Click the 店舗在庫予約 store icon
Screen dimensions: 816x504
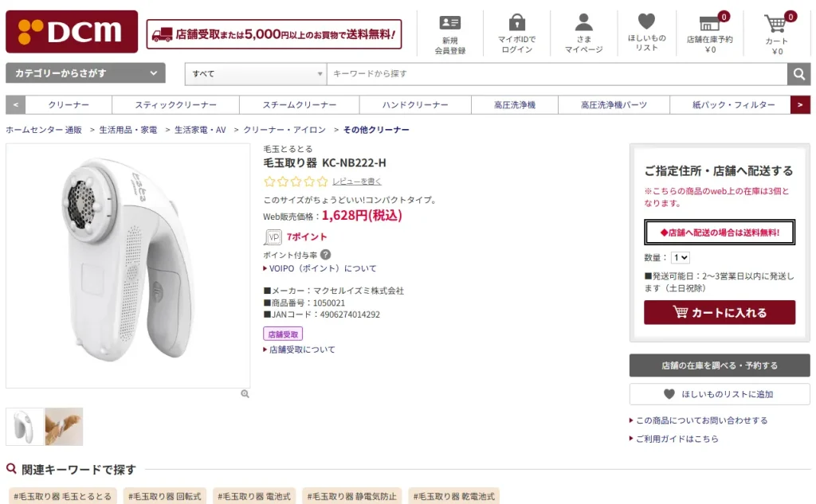pyautogui.click(x=710, y=24)
